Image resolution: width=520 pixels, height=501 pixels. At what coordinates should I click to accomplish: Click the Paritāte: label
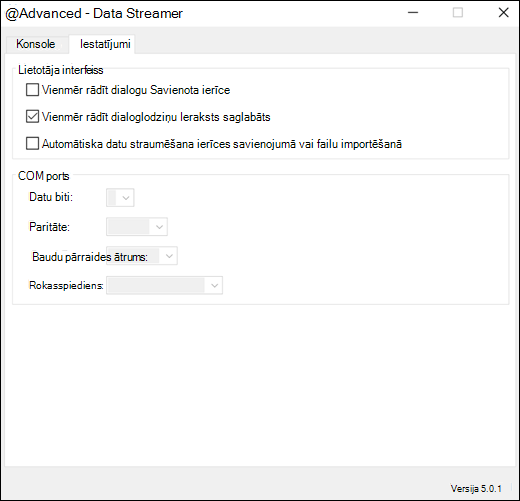pyautogui.click(x=49, y=227)
